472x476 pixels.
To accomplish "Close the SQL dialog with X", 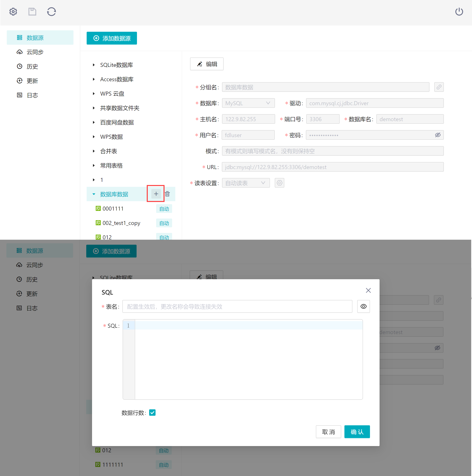I will (368, 290).
